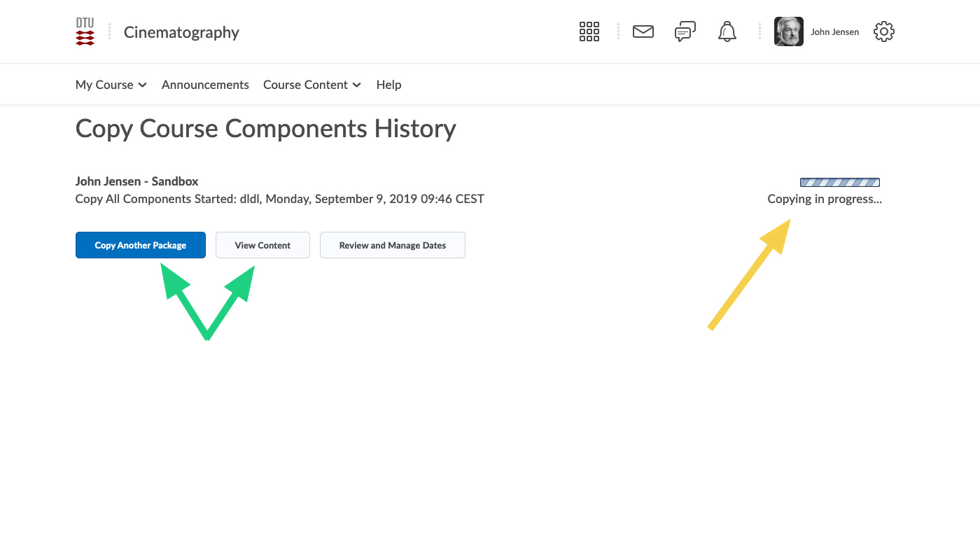
Task: Click John Jensen's profile picture
Action: (x=788, y=32)
